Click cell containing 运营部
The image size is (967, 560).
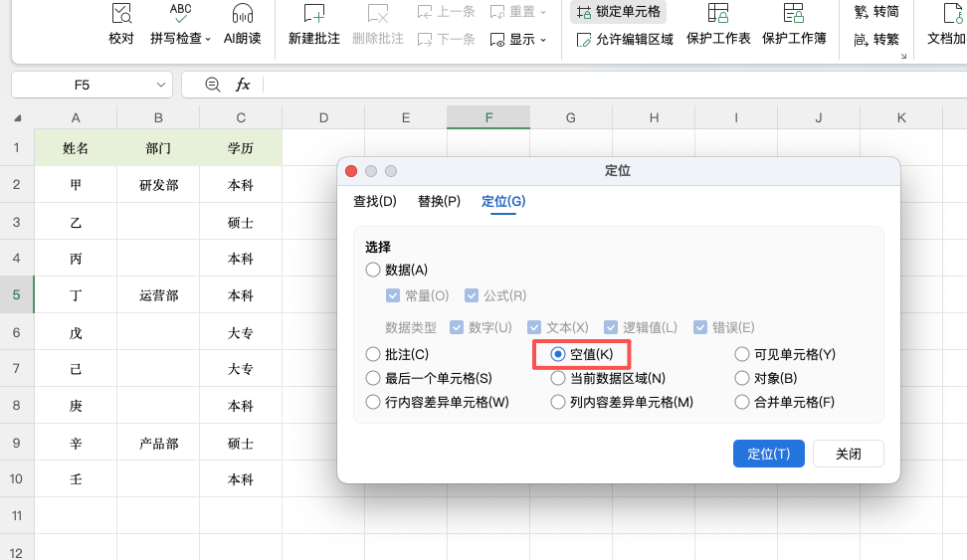[158, 294]
